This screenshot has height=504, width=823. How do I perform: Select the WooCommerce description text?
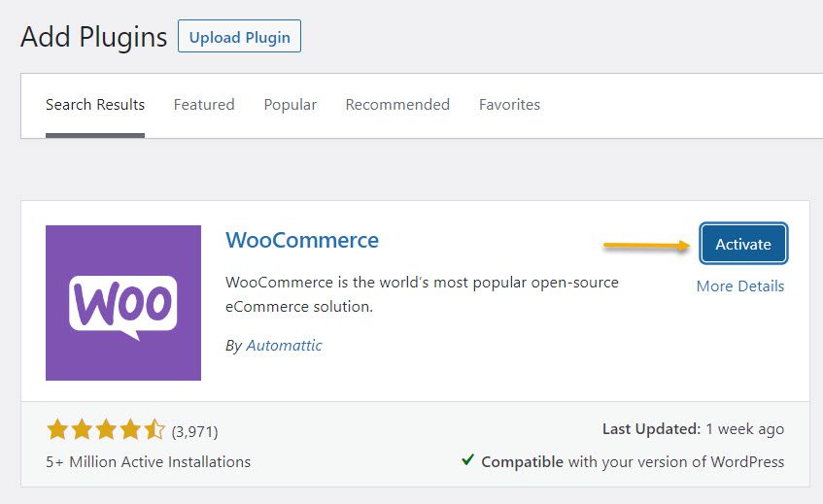coord(422,294)
